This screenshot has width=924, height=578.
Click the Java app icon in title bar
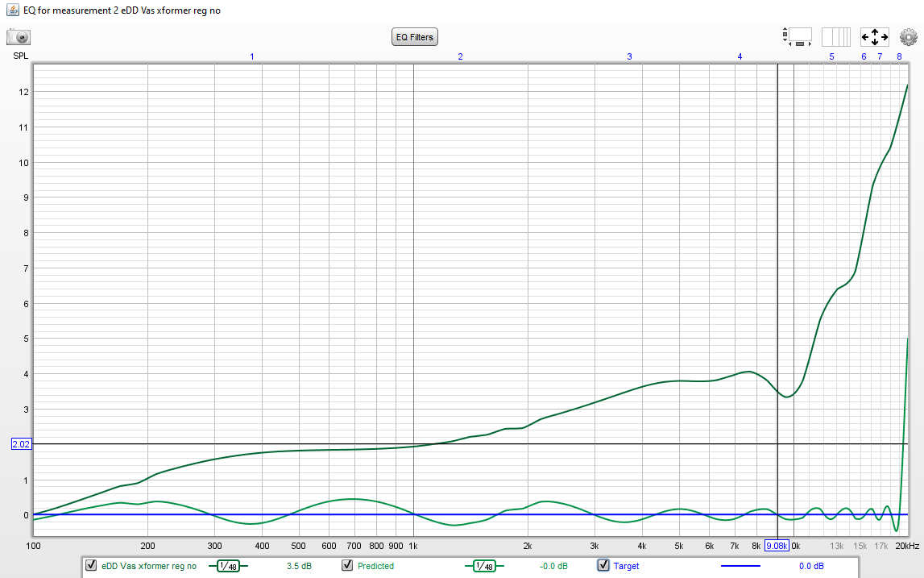click(x=12, y=10)
